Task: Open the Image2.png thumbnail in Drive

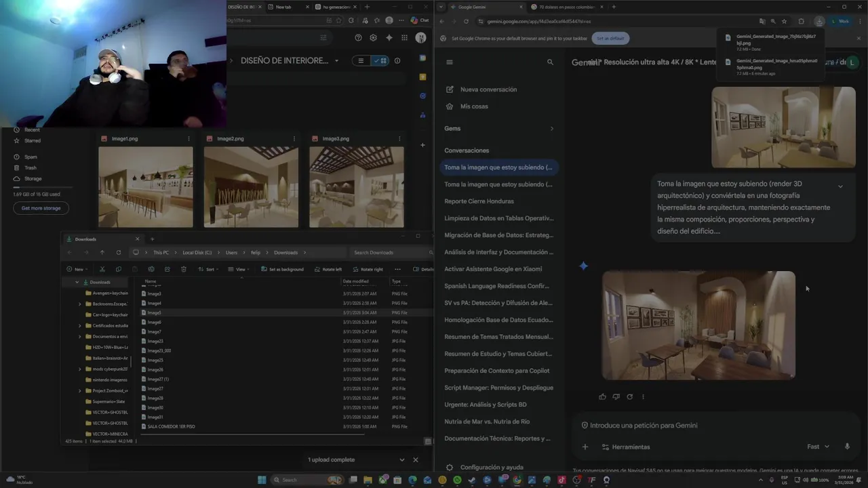Action: coord(251,187)
